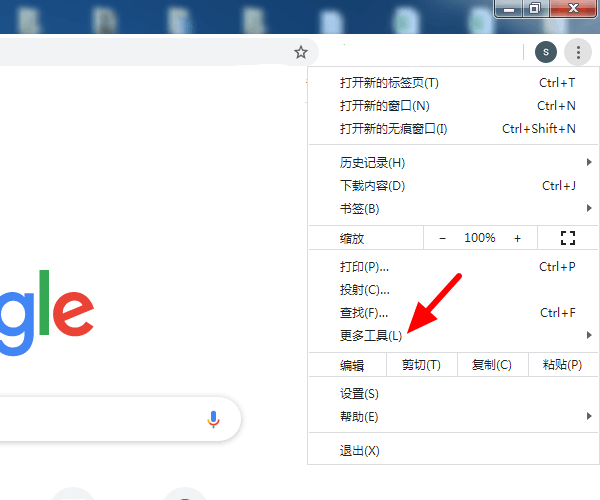Expand the 帮助(E) help submenu
Viewport: 600px width, 500px height.
[453, 416]
